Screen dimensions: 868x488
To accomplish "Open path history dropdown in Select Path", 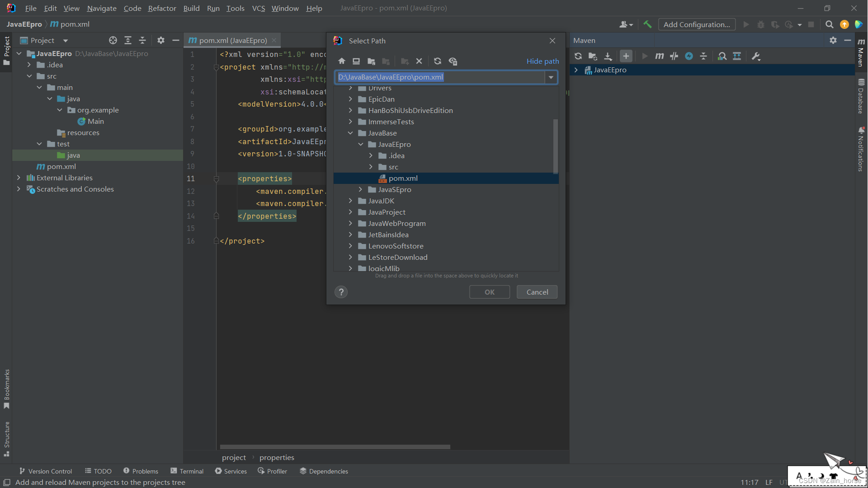I will (x=551, y=77).
